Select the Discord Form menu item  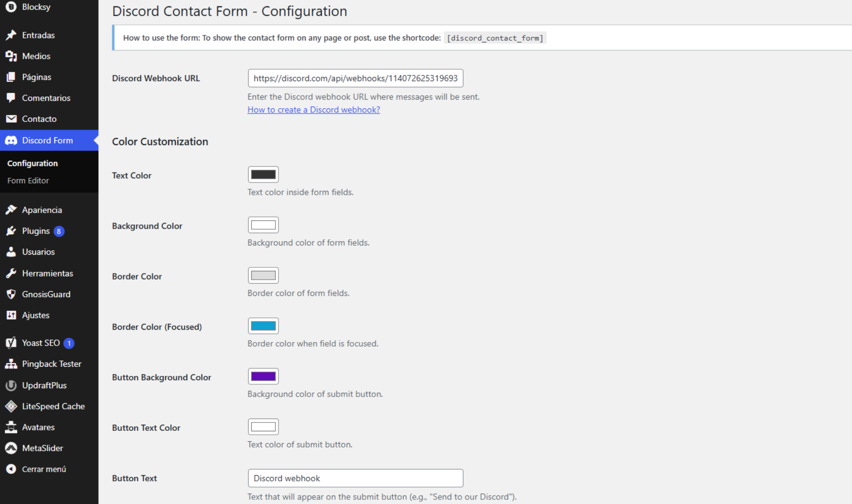click(49, 140)
